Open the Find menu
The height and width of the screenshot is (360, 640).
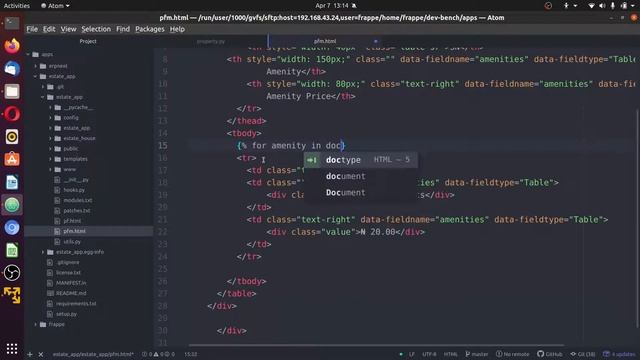pyautogui.click(x=123, y=29)
